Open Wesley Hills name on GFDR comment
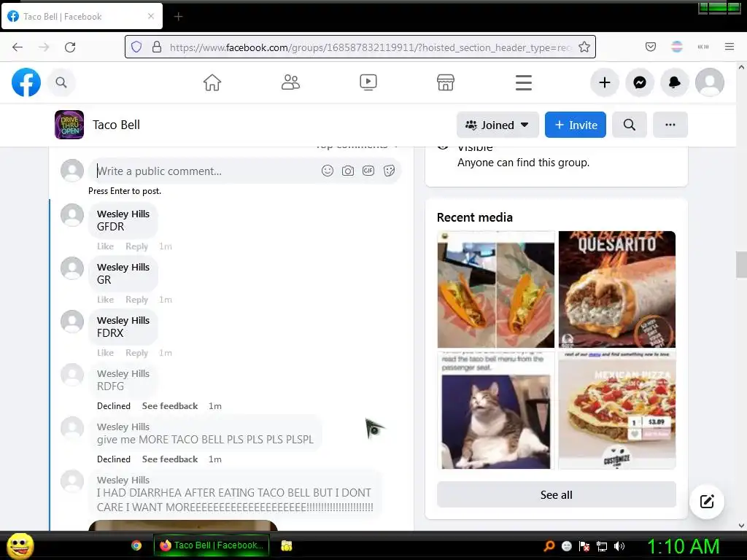 pyautogui.click(x=123, y=214)
